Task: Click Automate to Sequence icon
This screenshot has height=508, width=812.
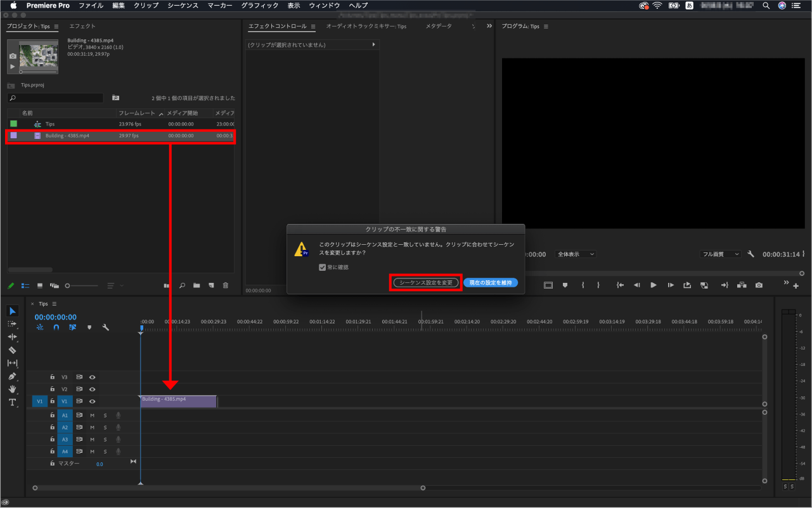Action: coord(167,285)
